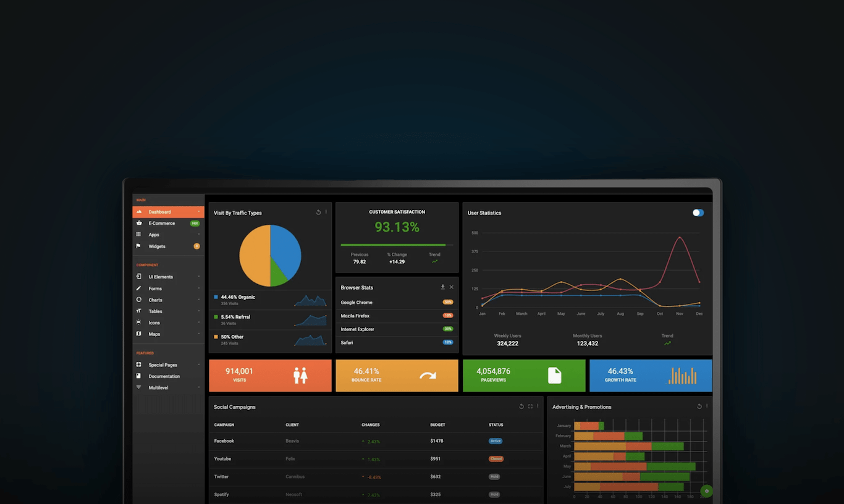Image resolution: width=844 pixels, height=504 pixels.
Task: Expand the Special Pages submenu arrow
Action: point(199,364)
